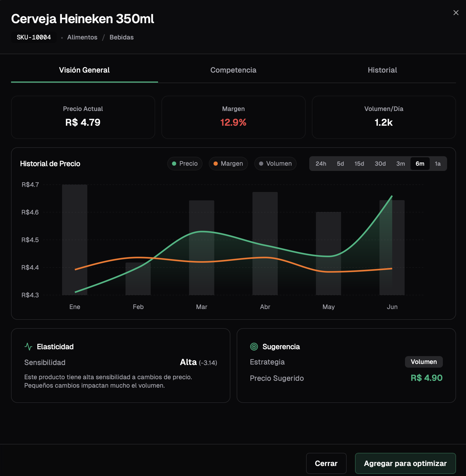Select the Visión General tab

tap(84, 70)
